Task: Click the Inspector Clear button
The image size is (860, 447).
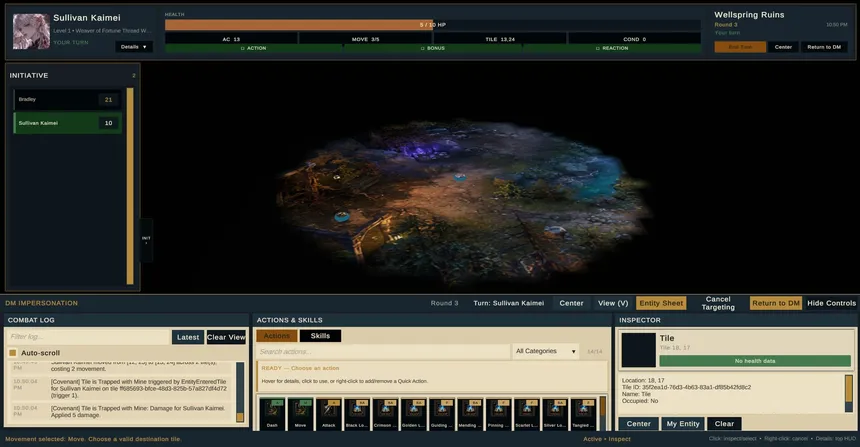Action: [x=724, y=423]
